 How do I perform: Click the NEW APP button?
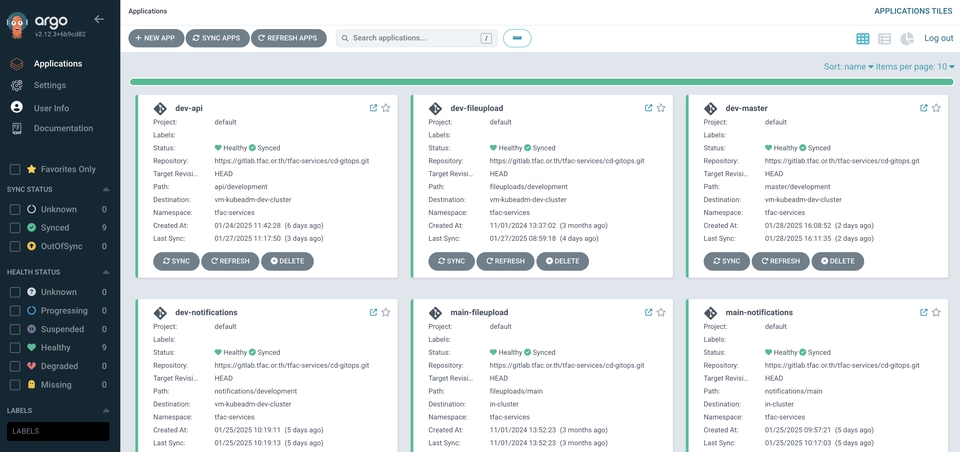(156, 38)
